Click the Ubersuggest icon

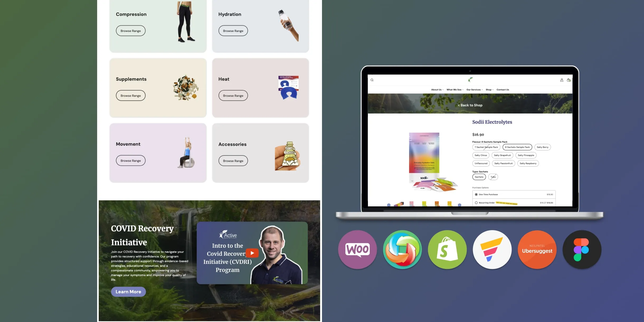coord(537,250)
